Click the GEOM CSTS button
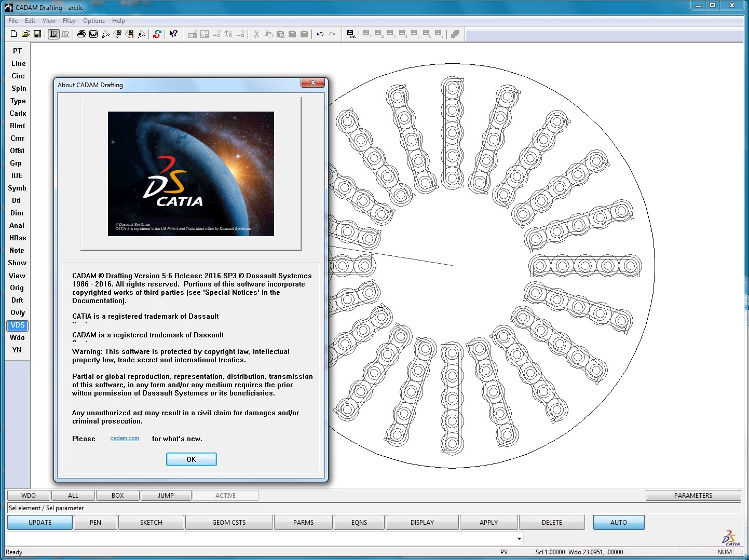 click(229, 523)
